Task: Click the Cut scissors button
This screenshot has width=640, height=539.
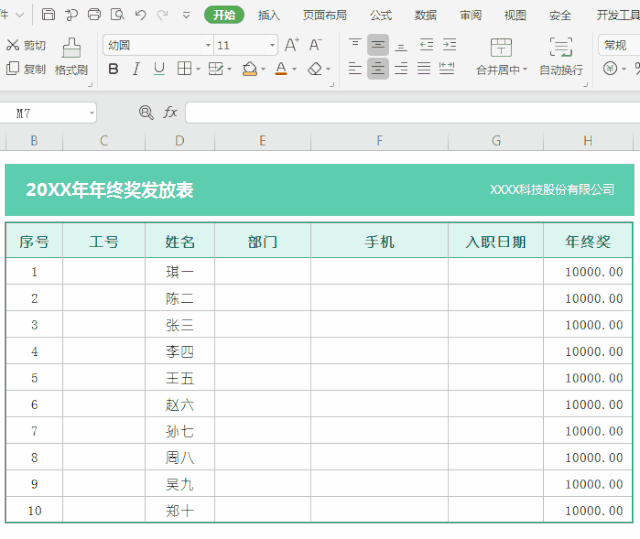Action: (x=26, y=45)
